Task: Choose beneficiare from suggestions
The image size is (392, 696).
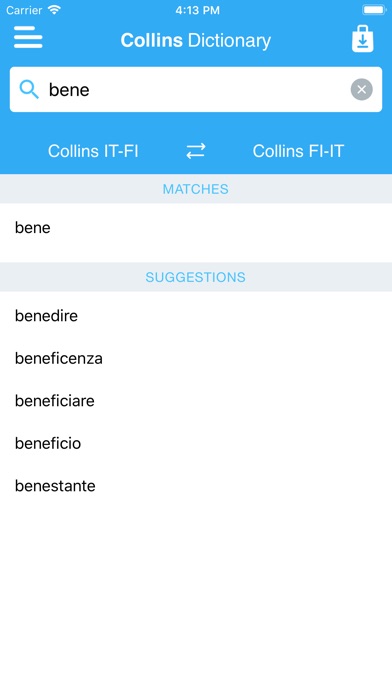Action: [196, 401]
